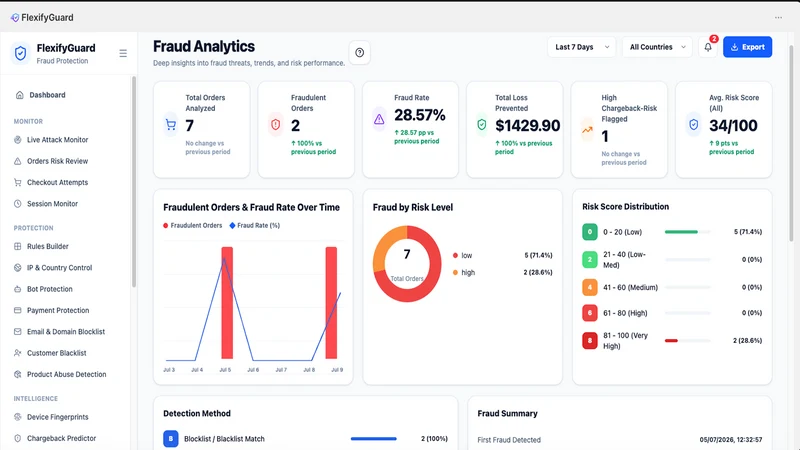Select Chargeback Predictor in sidebar

click(61, 438)
